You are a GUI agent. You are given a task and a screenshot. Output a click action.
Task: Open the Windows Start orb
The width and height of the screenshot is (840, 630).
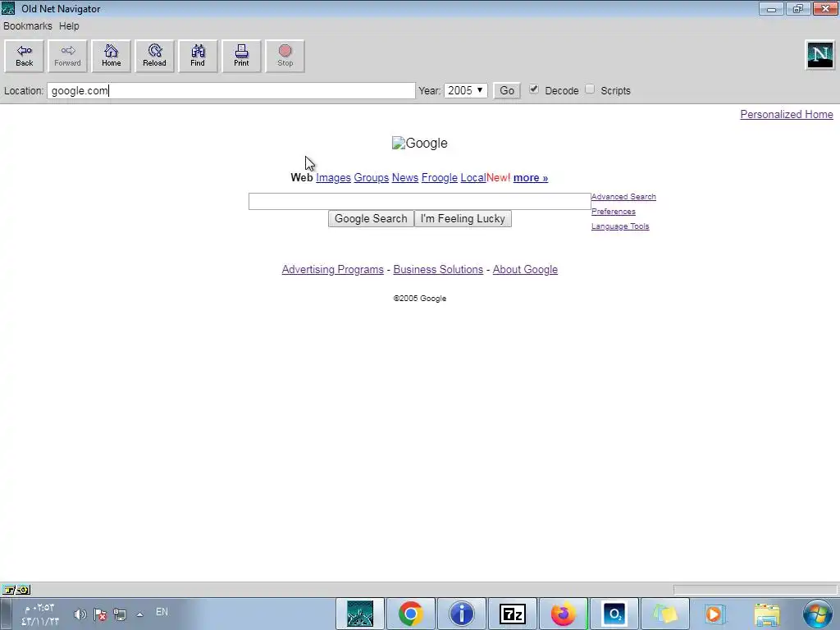[818, 614]
